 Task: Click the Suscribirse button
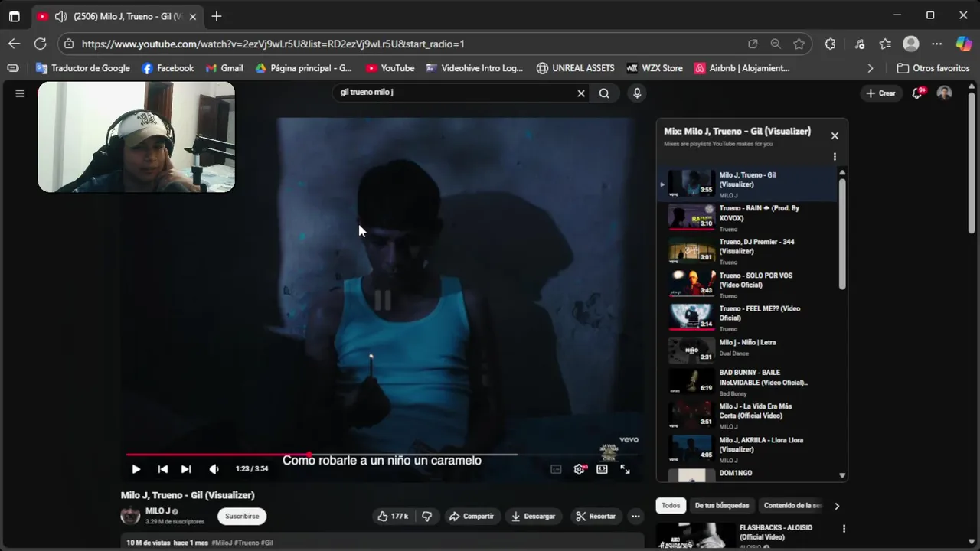(x=242, y=517)
